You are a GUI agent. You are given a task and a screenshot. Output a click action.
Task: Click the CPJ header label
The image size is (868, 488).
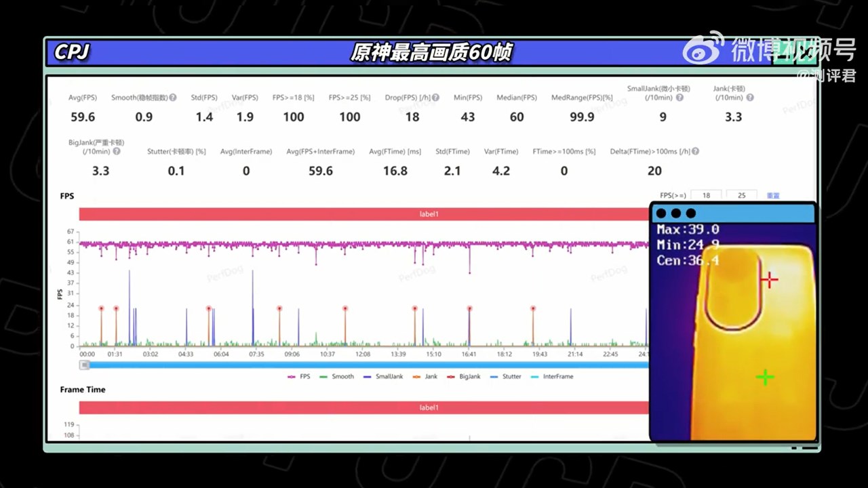[x=71, y=52]
